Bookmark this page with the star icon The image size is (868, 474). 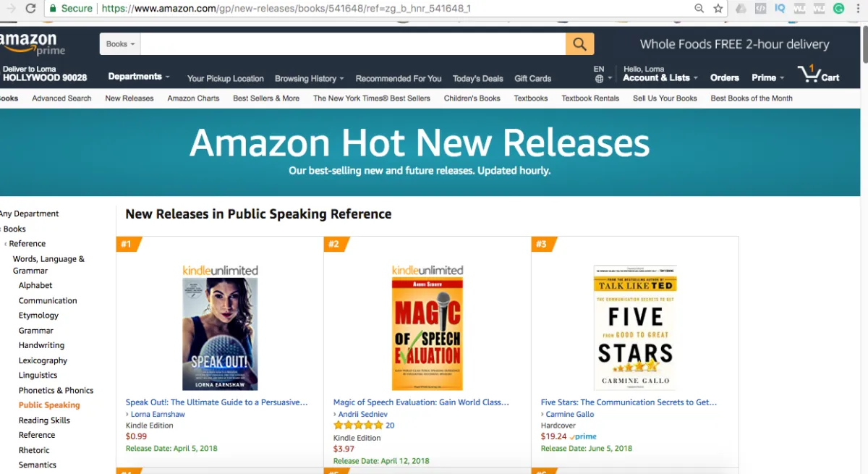point(718,9)
